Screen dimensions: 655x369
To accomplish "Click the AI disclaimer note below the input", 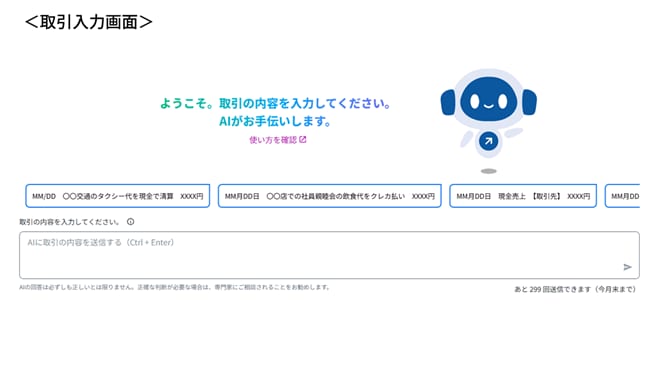I will pos(175,287).
